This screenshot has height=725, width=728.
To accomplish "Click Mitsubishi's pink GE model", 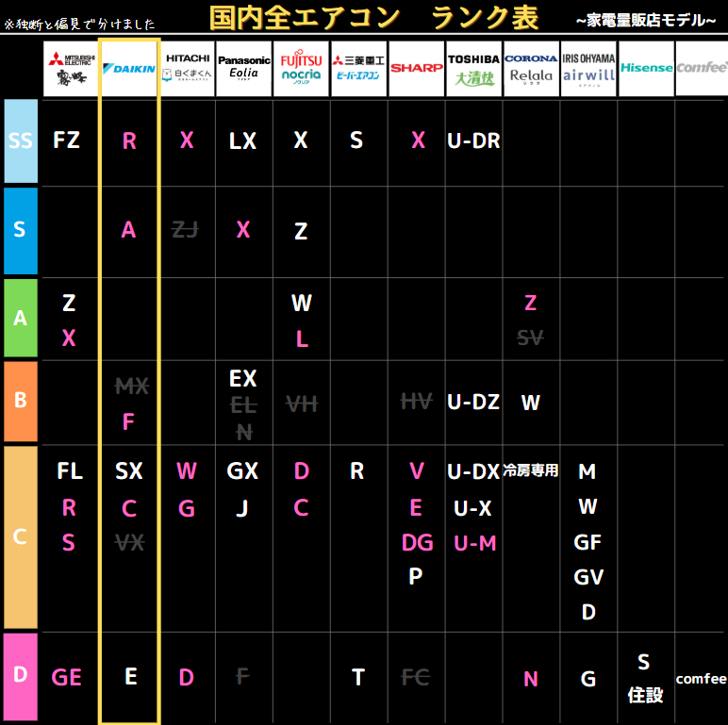I will click(x=66, y=677).
